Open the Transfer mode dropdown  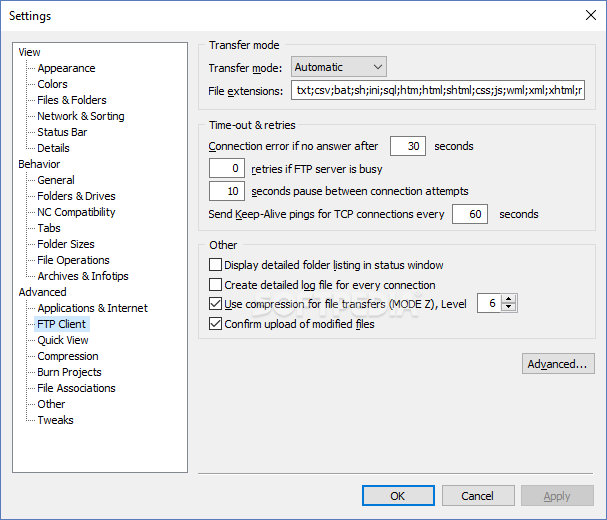[x=339, y=67]
